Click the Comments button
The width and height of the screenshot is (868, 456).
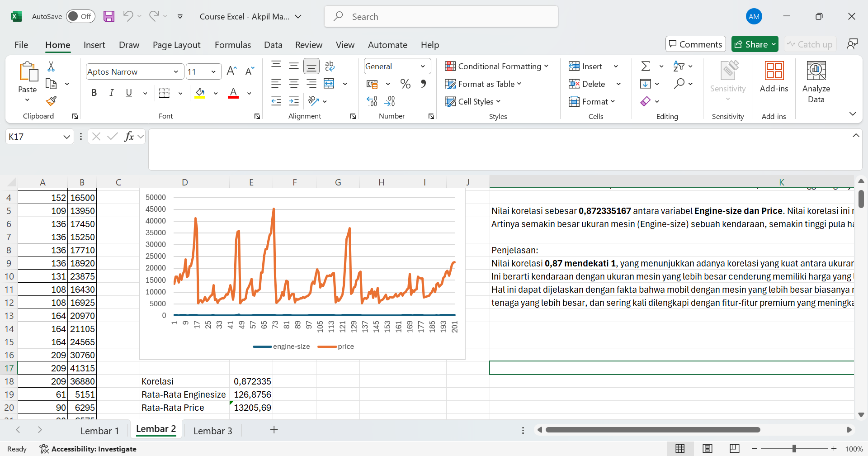pyautogui.click(x=695, y=44)
